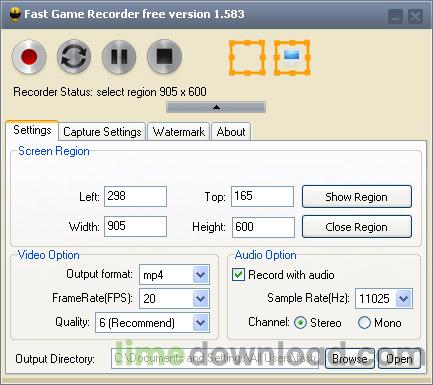Open the About tab
Viewport: 433px width, 385px height.
pyautogui.click(x=231, y=132)
